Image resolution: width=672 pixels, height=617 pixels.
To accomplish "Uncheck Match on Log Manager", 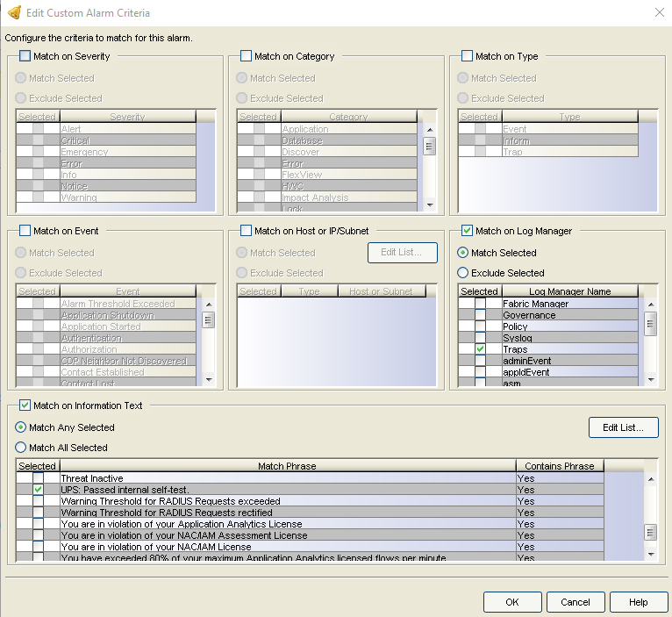I will pyautogui.click(x=467, y=231).
